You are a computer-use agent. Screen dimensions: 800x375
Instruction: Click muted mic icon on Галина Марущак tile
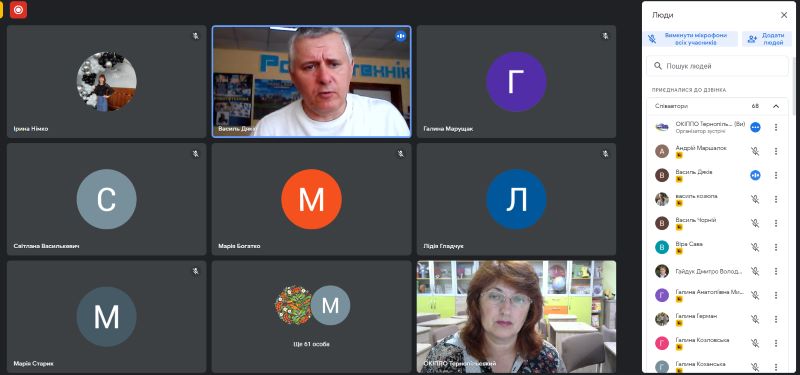tap(605, 36)
